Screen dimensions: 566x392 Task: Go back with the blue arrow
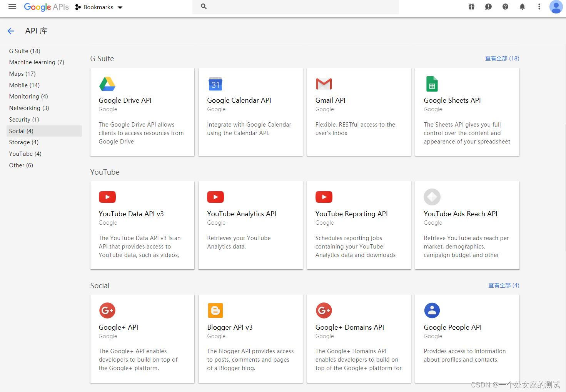11,31
